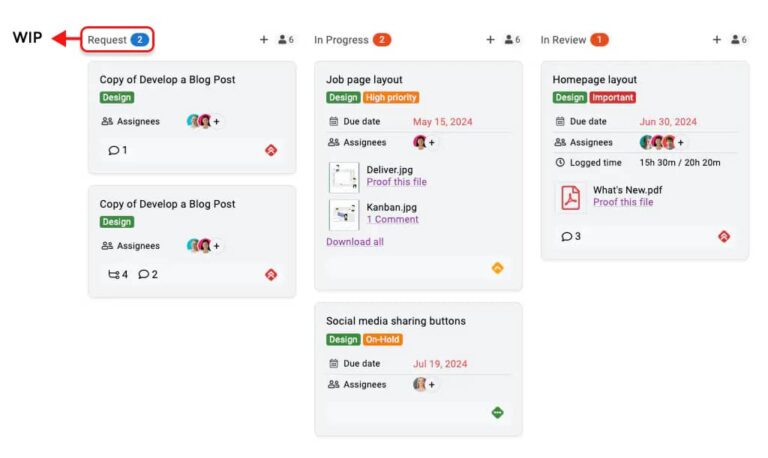Add an assignee to the one-comment Blog Post card

pyautogui.click(x=216, y=121)
